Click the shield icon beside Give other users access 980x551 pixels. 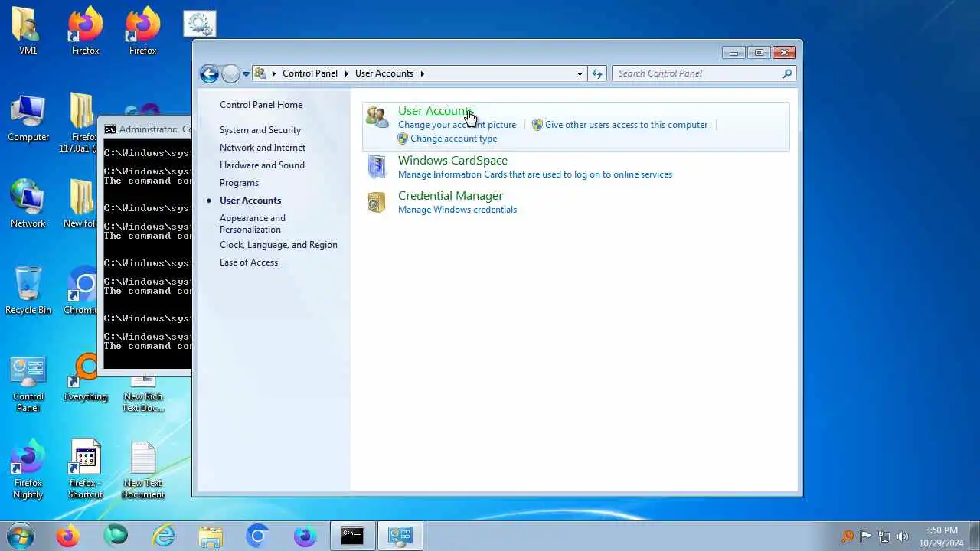tap(537, 125)
